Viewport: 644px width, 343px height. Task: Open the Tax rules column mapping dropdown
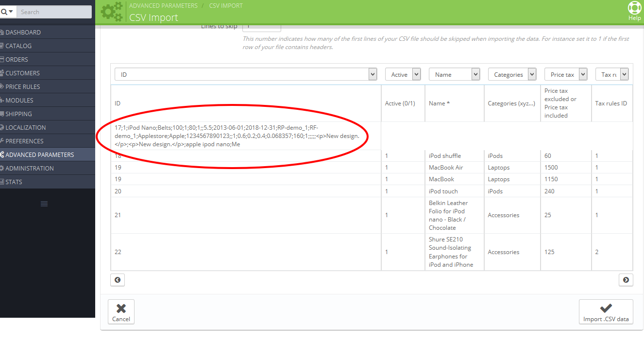point(612,74)
